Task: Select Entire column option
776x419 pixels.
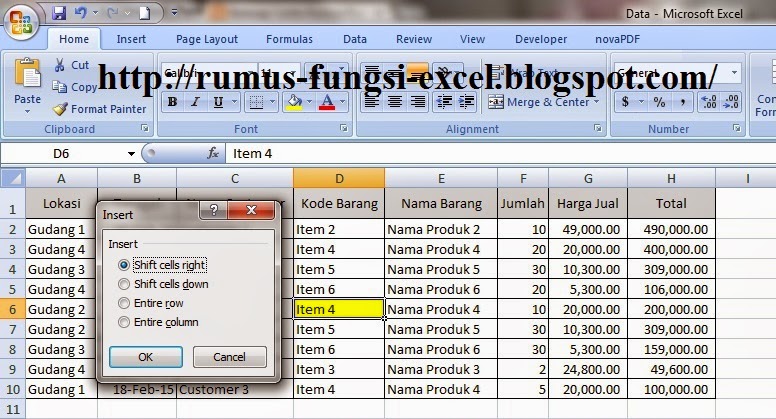Action: [x=158, y=323]
